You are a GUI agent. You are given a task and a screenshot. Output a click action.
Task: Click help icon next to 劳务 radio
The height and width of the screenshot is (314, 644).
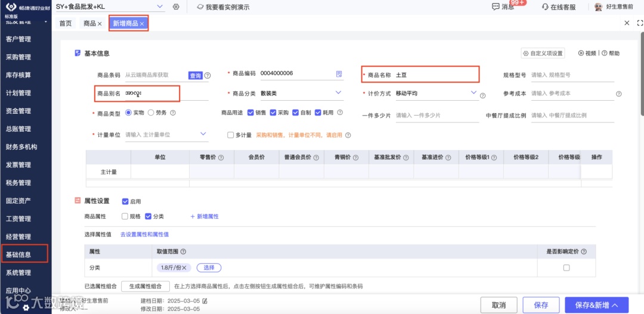173,113
